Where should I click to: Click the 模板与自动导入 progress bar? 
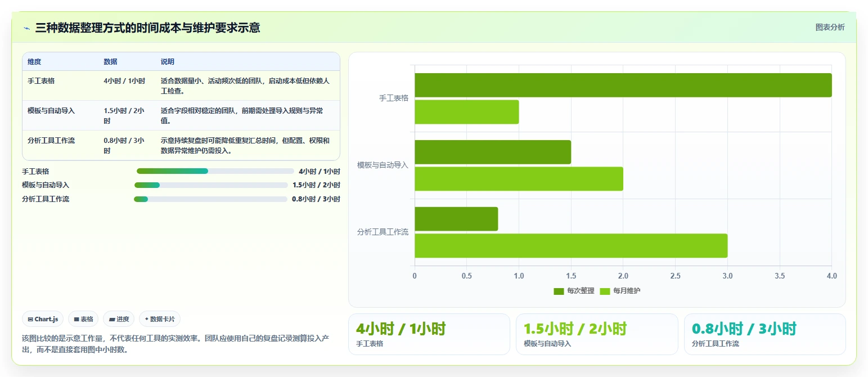(x=211, y=185)
